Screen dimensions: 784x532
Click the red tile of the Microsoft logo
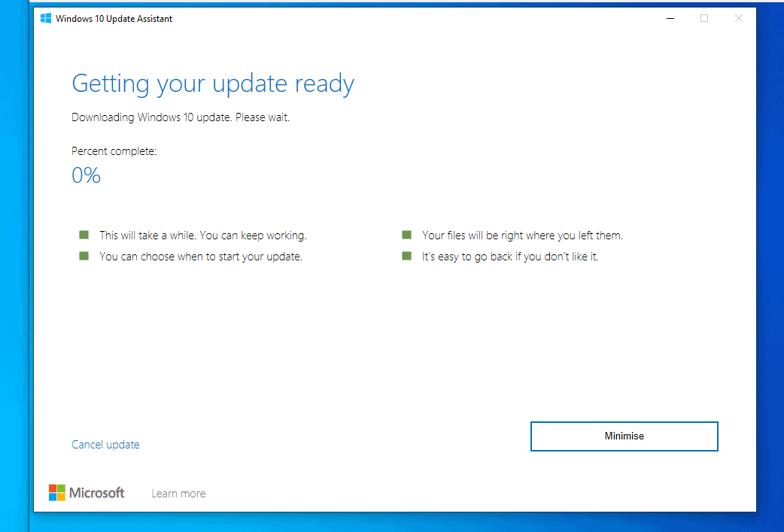coord(54,488)
